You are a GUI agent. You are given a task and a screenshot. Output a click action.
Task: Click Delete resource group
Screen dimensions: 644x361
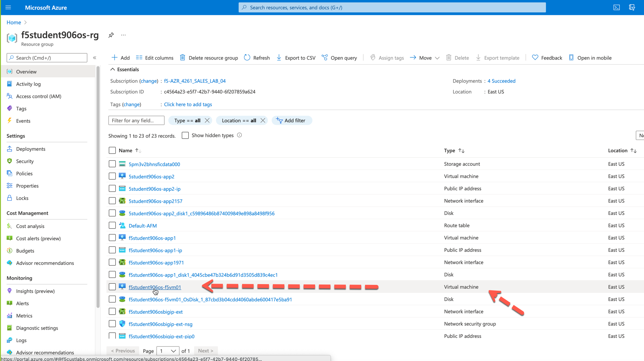pos(209,58)
